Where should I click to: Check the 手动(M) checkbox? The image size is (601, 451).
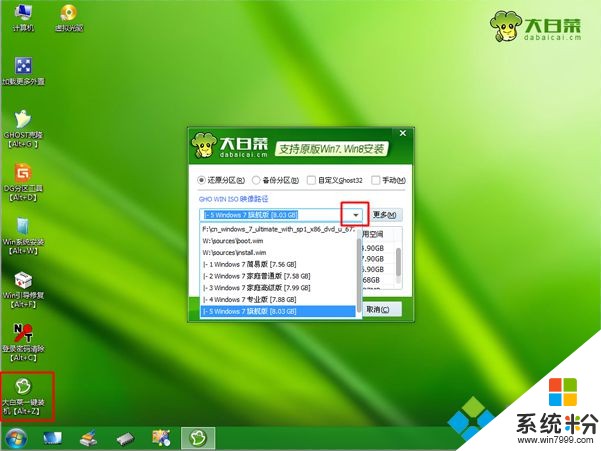click(388, 180)
